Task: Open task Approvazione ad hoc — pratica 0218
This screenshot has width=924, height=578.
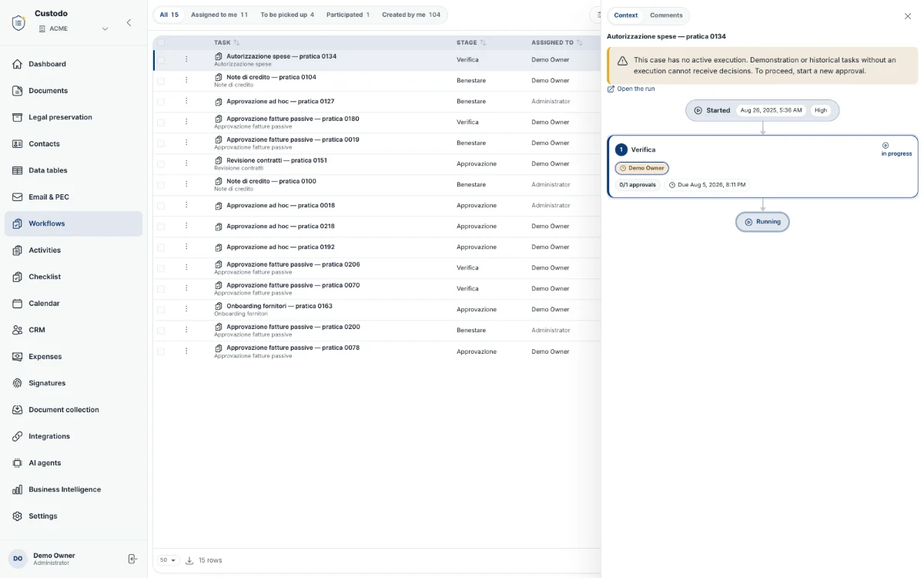Action: coord(280,227)
